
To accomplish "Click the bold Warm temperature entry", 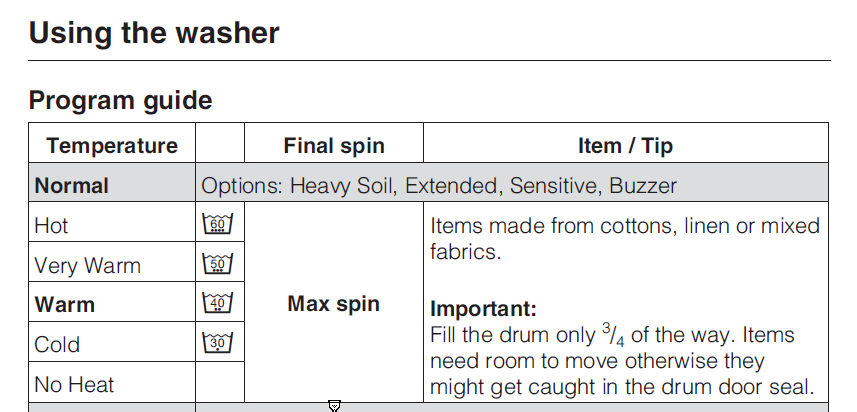I will 64,304.
